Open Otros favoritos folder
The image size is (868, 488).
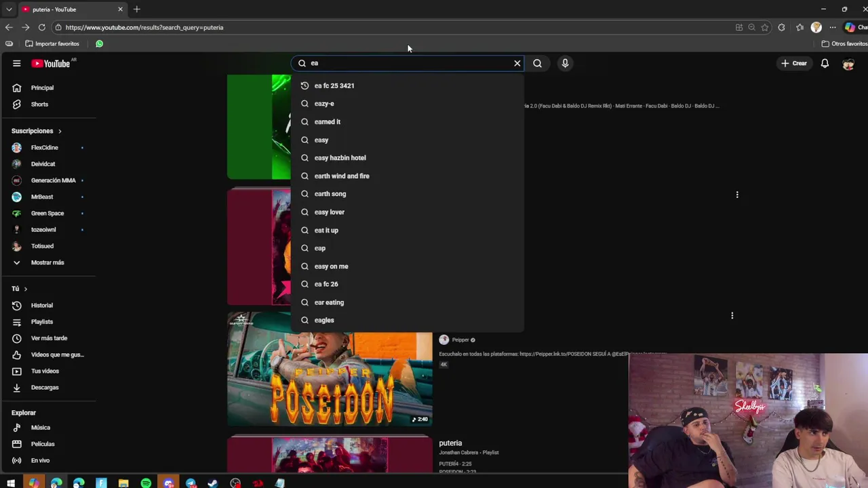click(x=844, y=43)
